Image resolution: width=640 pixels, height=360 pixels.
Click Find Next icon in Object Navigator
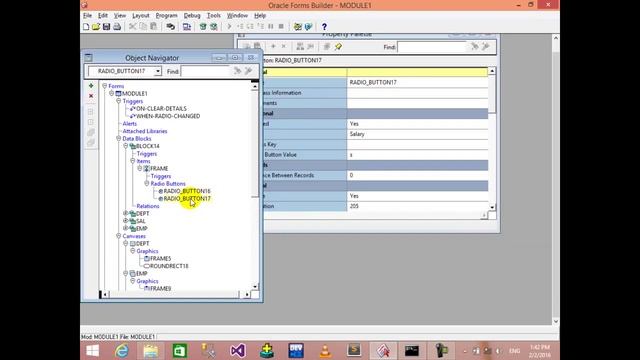(238, 71)
